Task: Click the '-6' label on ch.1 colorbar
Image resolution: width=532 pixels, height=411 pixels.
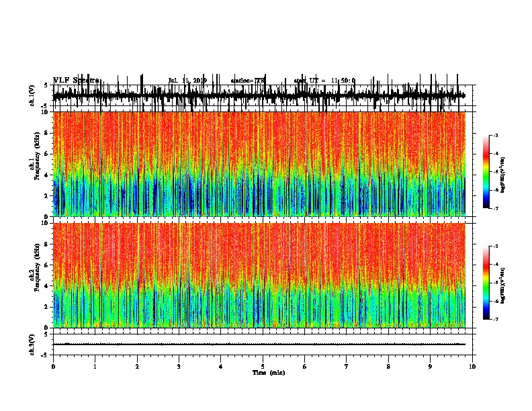Action: [x=495, y=190]
